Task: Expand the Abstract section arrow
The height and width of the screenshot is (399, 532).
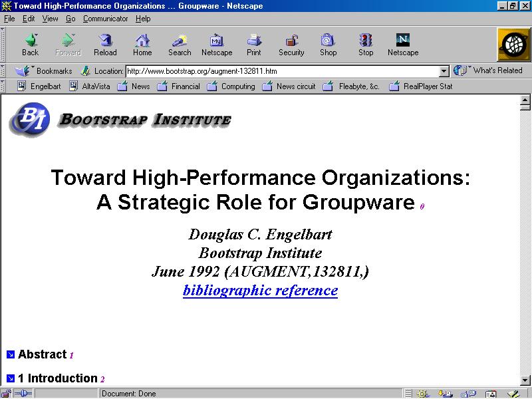Action: [x=11, y=354]
